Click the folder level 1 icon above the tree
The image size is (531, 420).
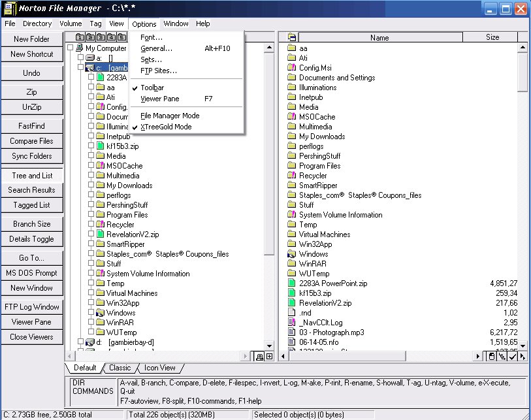coord(80,37)
